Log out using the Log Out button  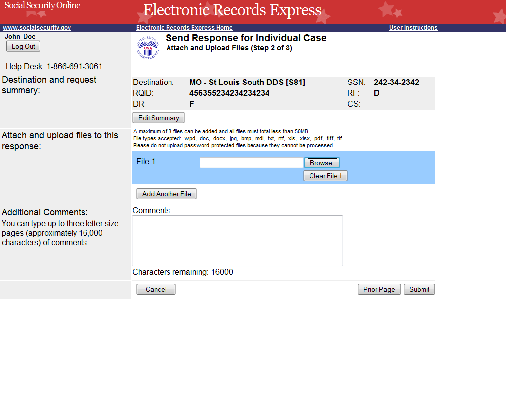[x=23, y=46]
